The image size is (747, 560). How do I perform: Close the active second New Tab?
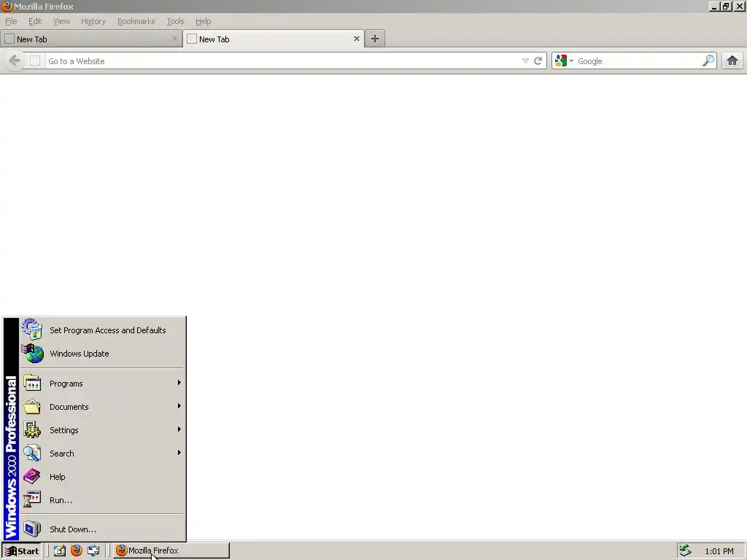click(x=356, y=39)
